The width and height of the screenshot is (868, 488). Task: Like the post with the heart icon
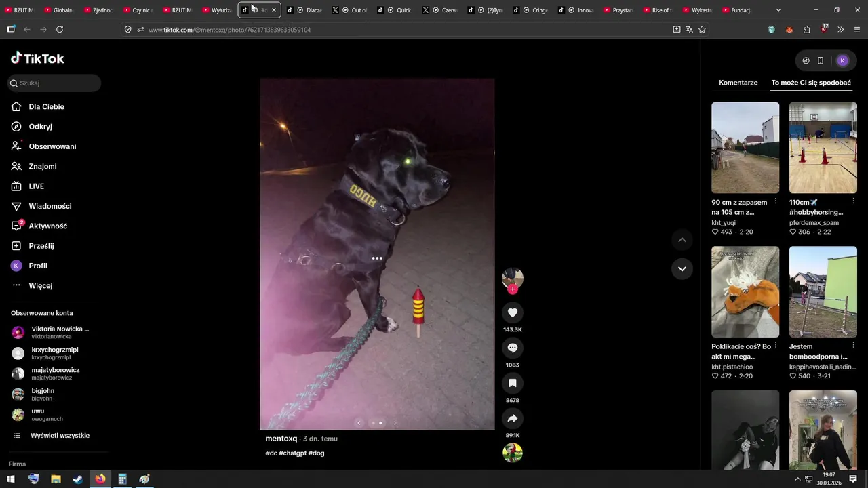513,312
